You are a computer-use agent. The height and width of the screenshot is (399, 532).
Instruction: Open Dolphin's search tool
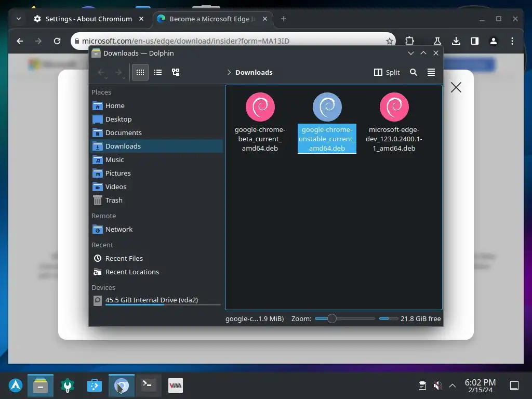pos(413,72)
